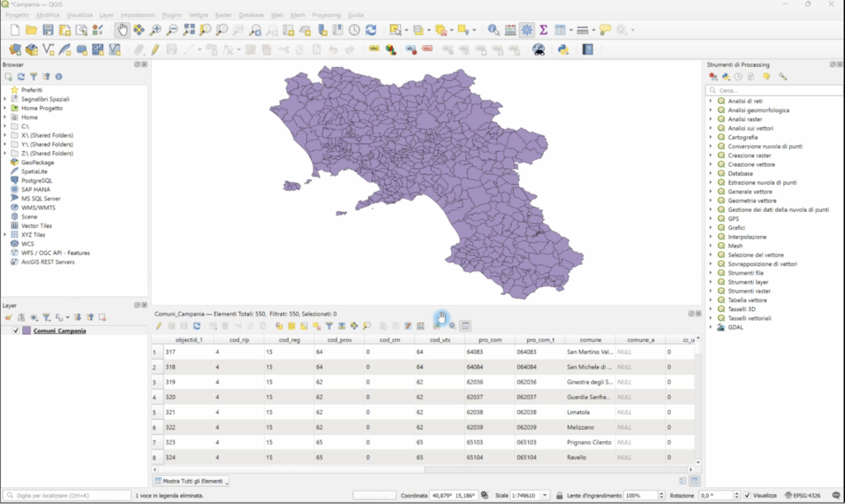Click the Ravello cell in table
This screenshot has height=504, width=845.
click(589, 457)
